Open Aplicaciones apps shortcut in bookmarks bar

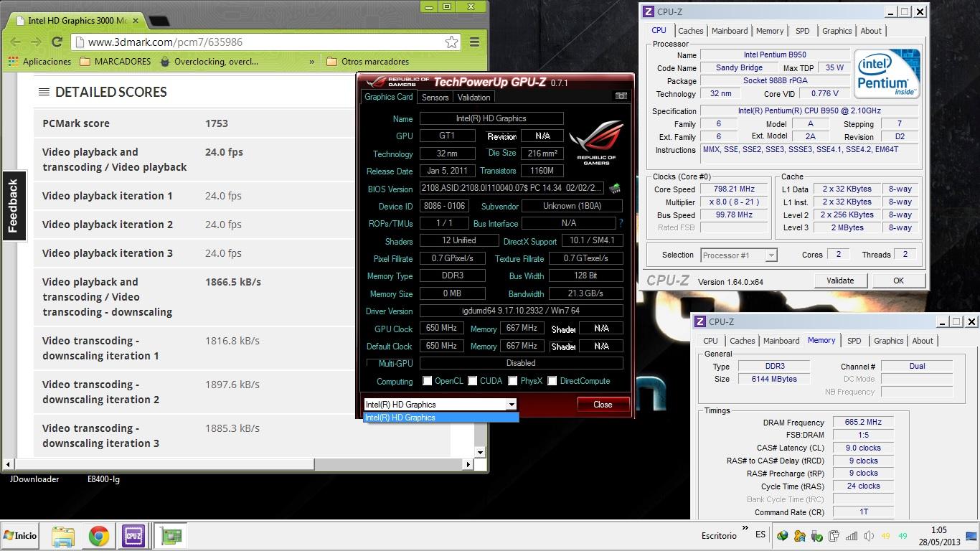40,62
